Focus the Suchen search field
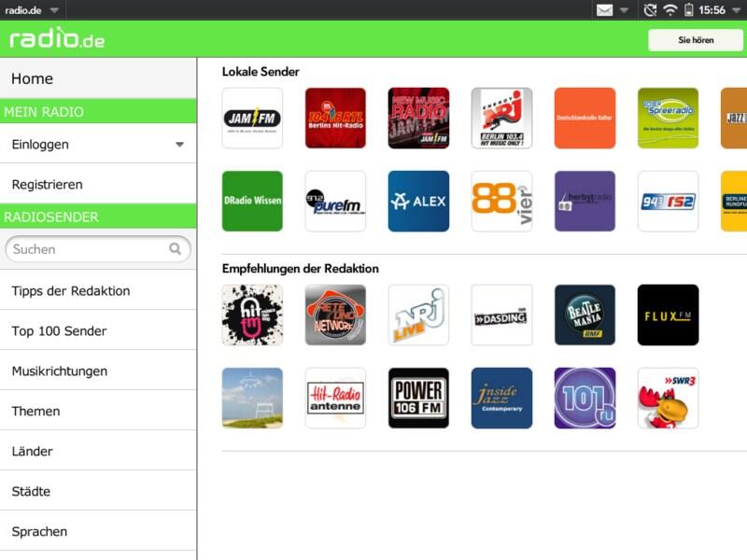 98,248
